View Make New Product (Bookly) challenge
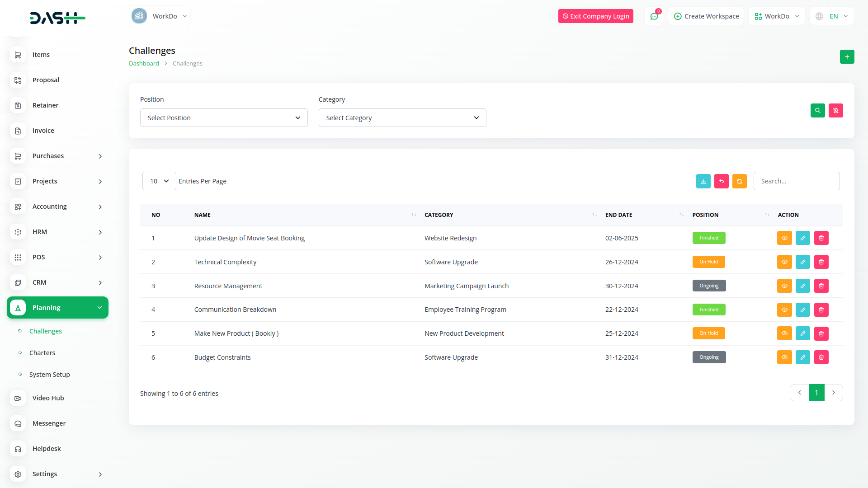 [x=784, y=333]
